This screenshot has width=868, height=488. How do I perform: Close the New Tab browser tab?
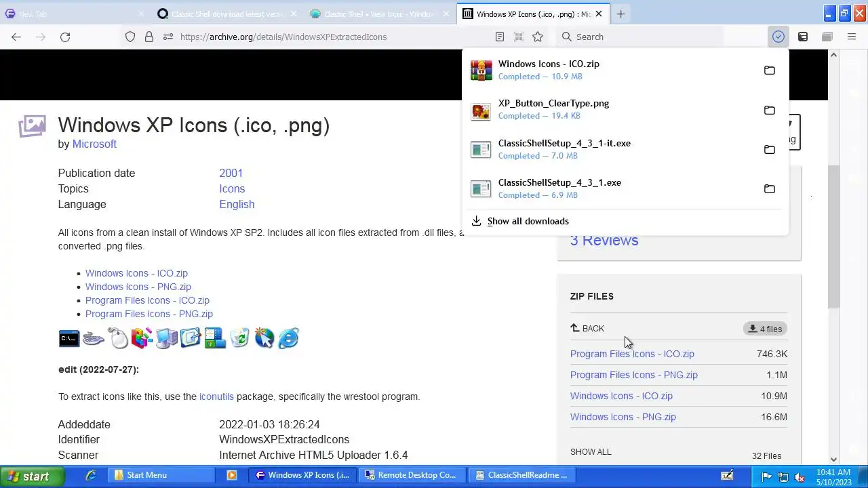pos(141,14)
